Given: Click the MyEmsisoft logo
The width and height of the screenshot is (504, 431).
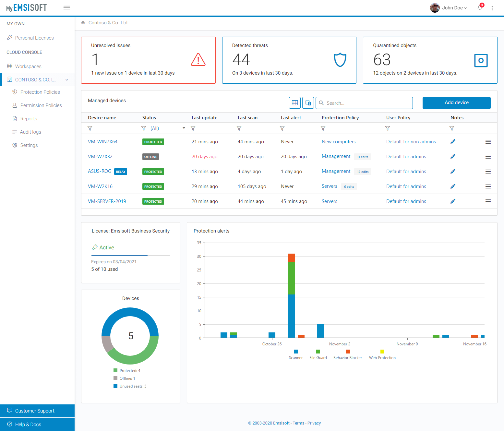Looking at the screenshot, I should (26, 8).
